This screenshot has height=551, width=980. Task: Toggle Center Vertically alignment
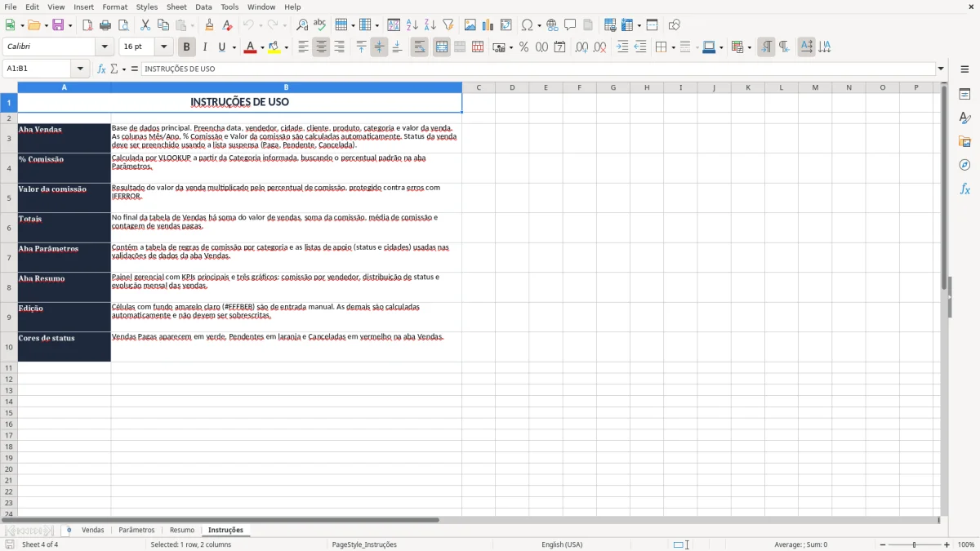point(379,47)
